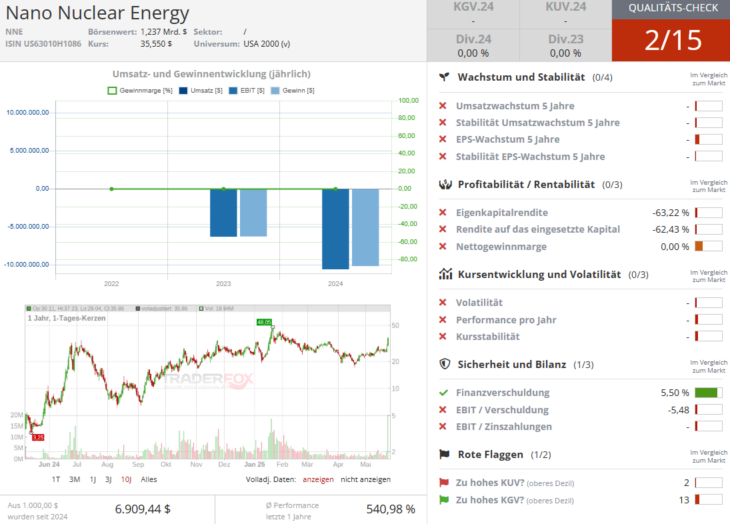
Task: Click the red 2/15 Qualitäts-Check score box
Action: pyautogui.click(x=671, y=40)
